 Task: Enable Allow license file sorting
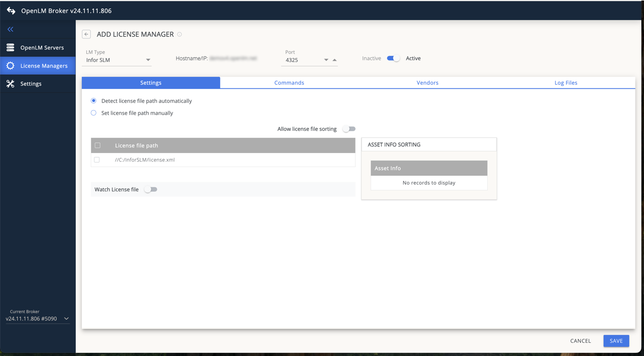click(x=348, y=129)
